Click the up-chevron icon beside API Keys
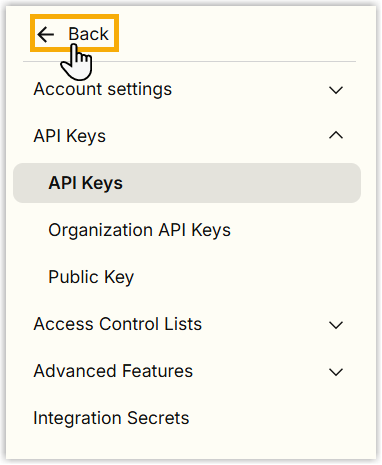382x465 pixels. (x=336, y=135)
